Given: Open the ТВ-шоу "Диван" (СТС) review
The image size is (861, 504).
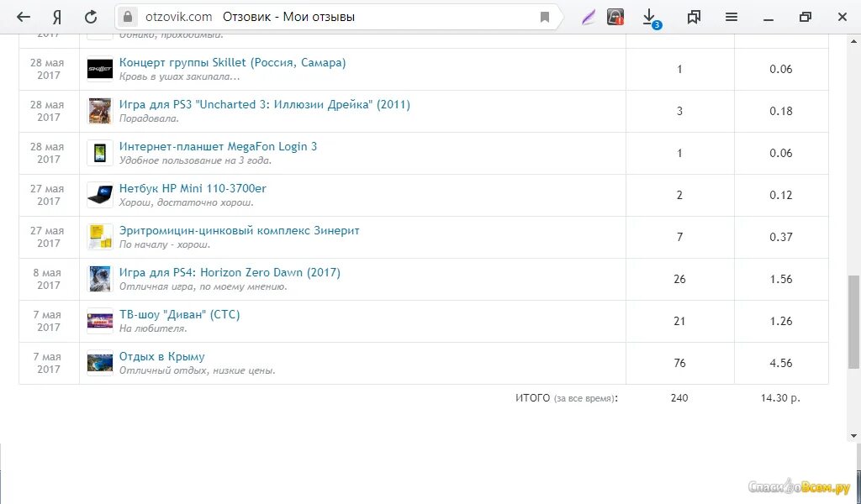Looking at the screenshot, I should pos(180,314).
